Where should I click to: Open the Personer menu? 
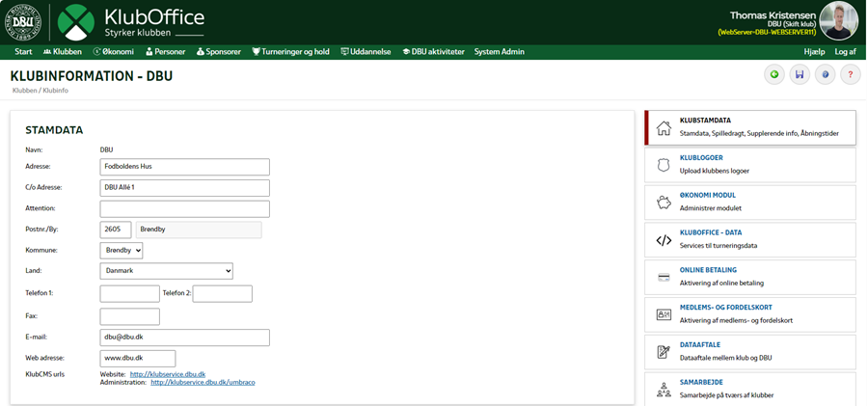(165, 51)
